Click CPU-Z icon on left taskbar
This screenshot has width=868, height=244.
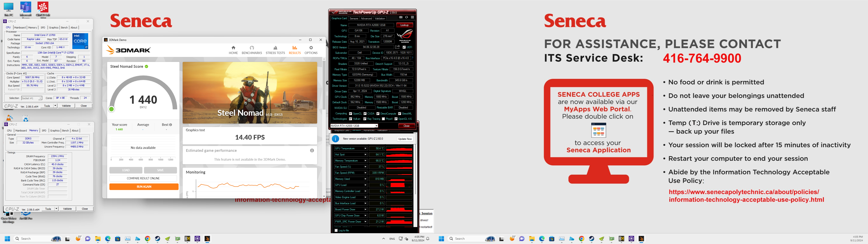[197, 239]
